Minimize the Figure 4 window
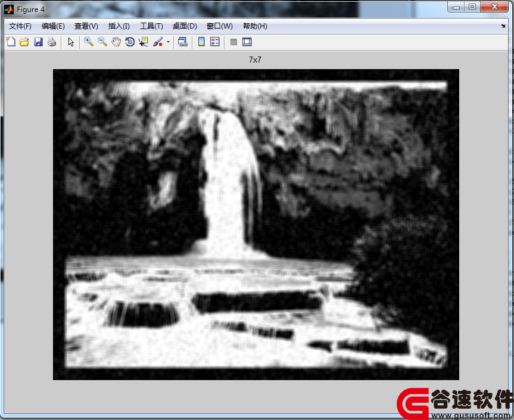The image size is (514, 420). [456, 7]
